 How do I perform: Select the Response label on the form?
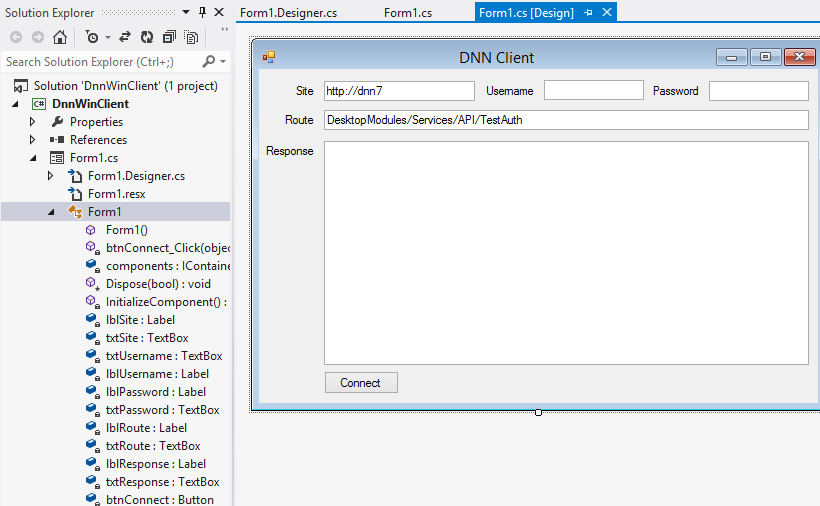[289, 151]
